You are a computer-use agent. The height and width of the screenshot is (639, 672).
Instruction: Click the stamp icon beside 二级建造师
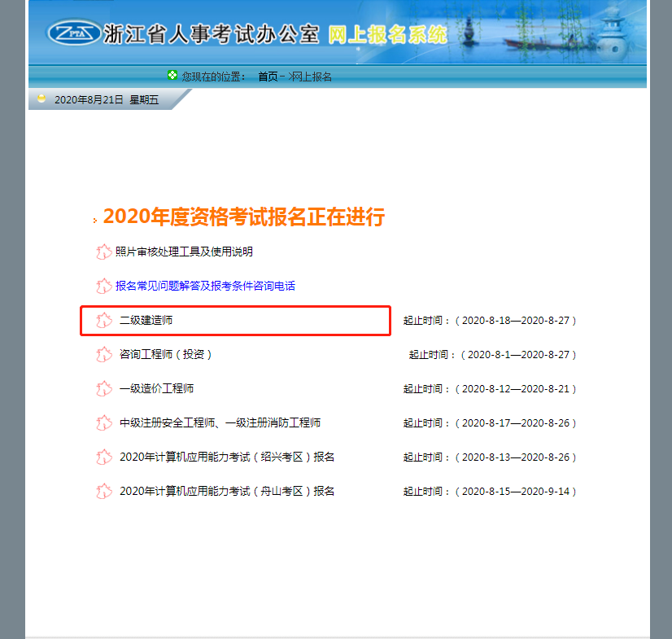pos(104,320)
